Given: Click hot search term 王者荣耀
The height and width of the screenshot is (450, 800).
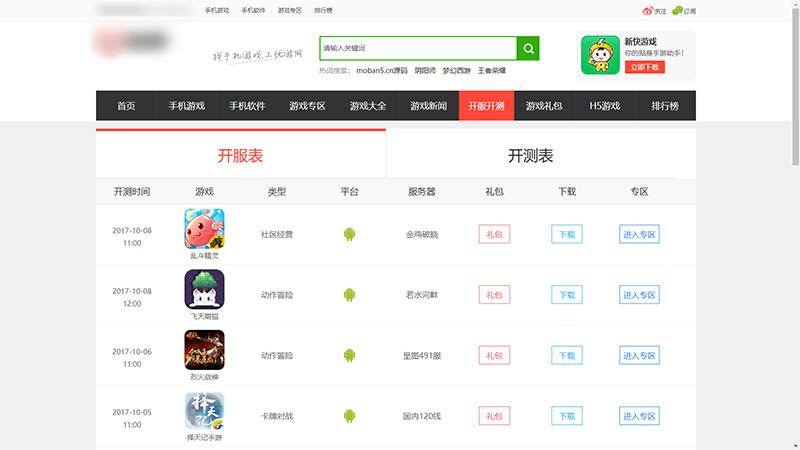Looking at the screenshot, I should (491, 70).
